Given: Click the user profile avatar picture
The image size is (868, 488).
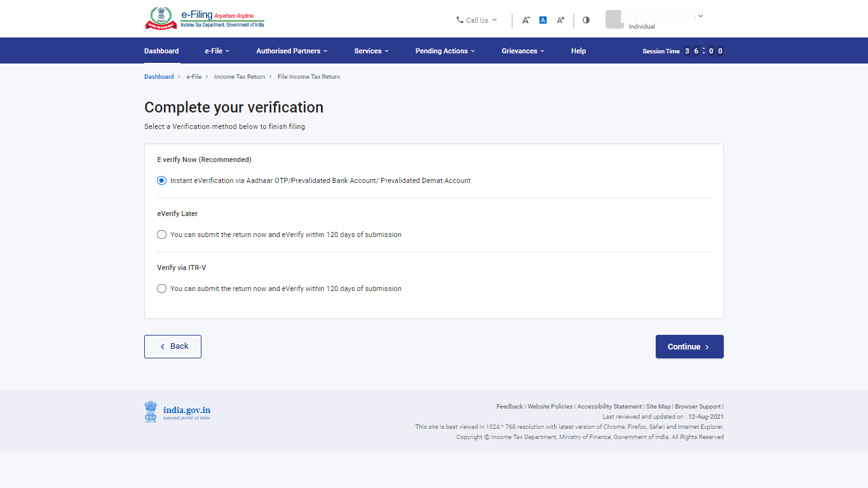Looking at the screenshot, I should pos(614,19).
